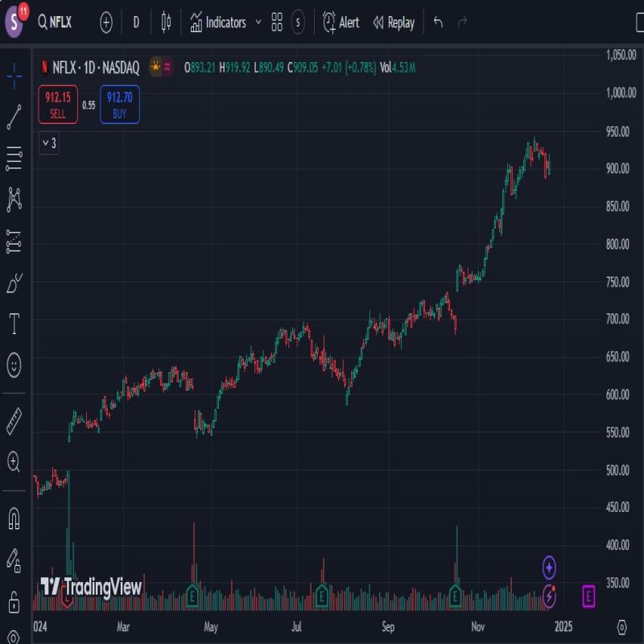Start bar Replay mode
The height and width of the screenshot is (644, 644).
394,23
